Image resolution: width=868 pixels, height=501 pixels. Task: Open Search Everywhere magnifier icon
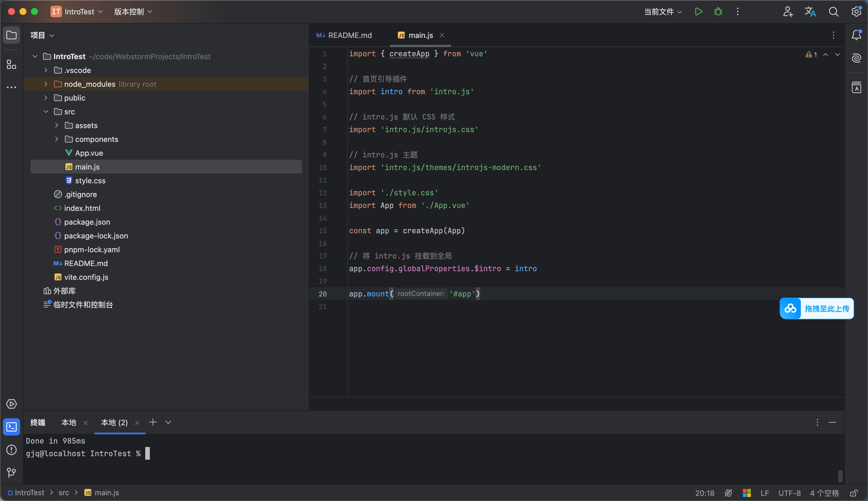pyautogui.click(x=833, y=12)
